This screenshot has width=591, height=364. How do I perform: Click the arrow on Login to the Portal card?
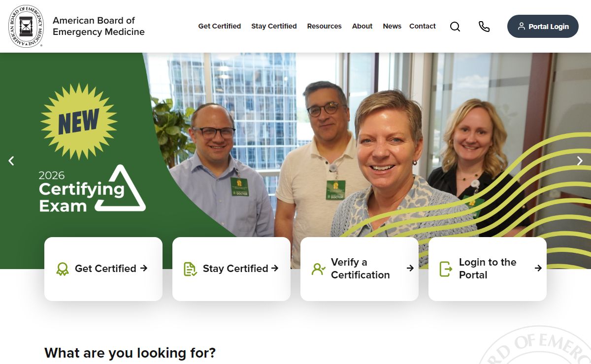click(x=538, y=268)
